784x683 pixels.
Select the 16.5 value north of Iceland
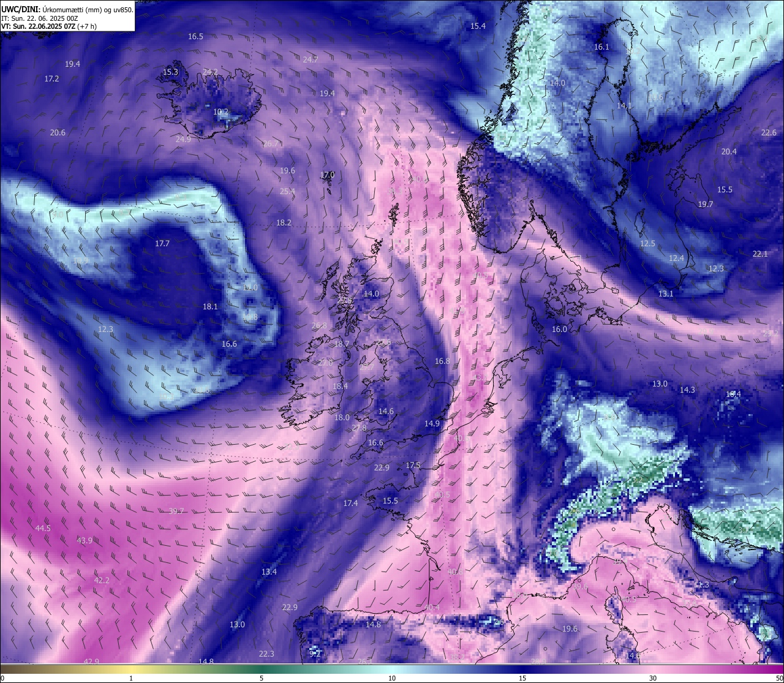[x=195, y=37]
